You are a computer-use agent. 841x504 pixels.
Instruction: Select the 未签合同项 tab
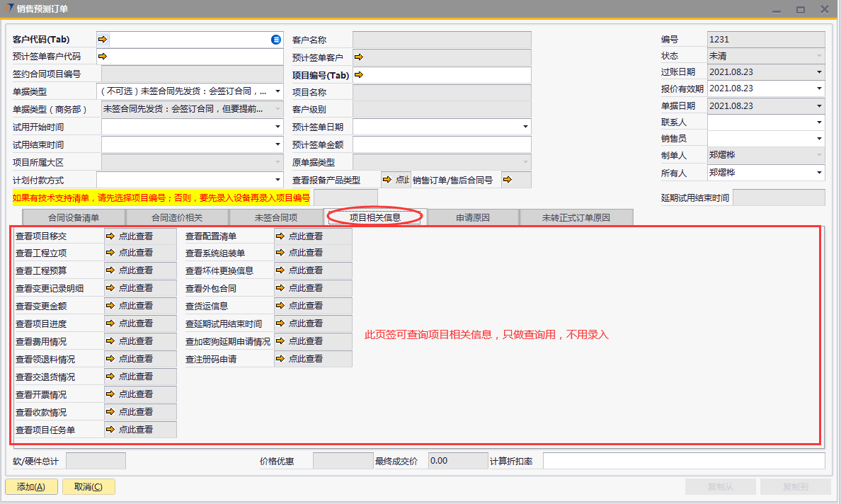pyautogui.click(x=275, y=217)
